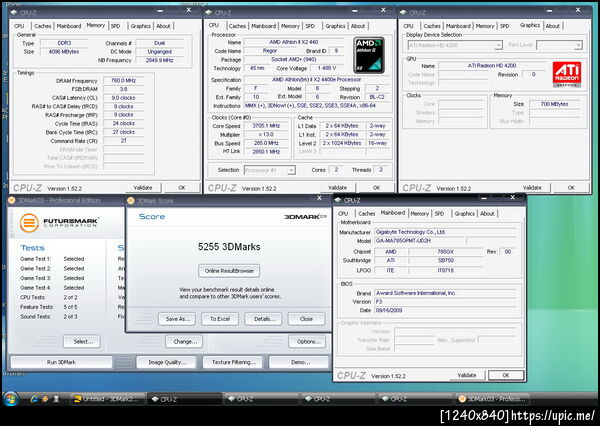
Task: Open the Windows Start orb
Action: coord(10,399)
